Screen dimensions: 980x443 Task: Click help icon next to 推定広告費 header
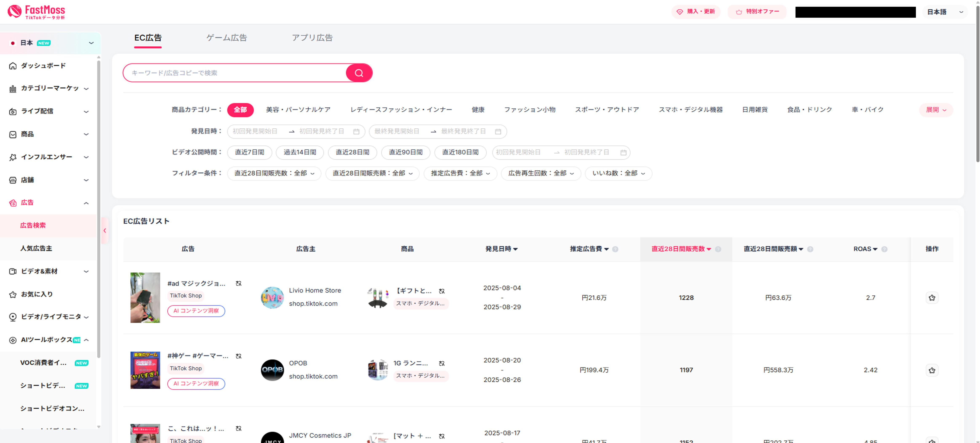615,249
